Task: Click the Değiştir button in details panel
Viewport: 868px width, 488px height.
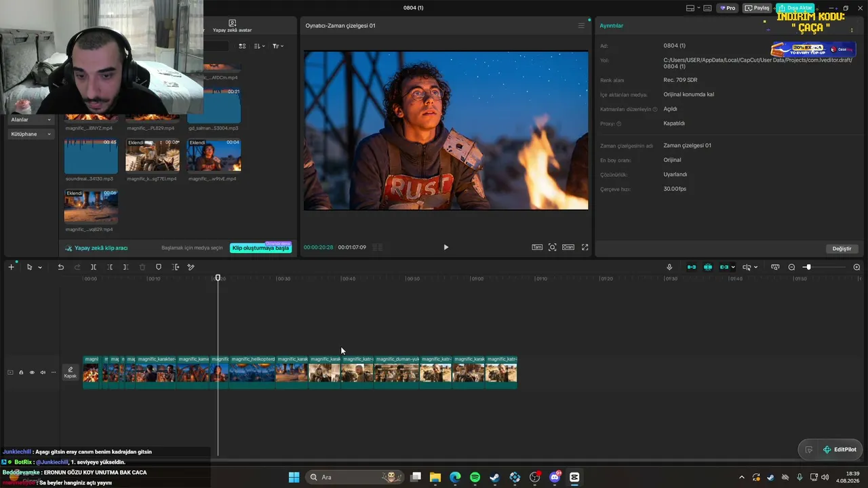Action: (x=842, y=249)
